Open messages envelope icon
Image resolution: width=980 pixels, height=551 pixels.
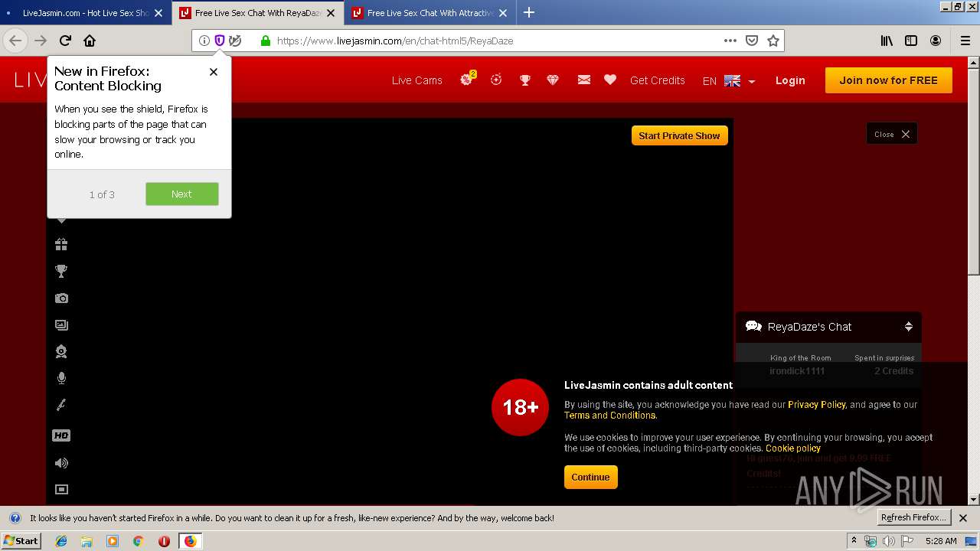(583, 80)
